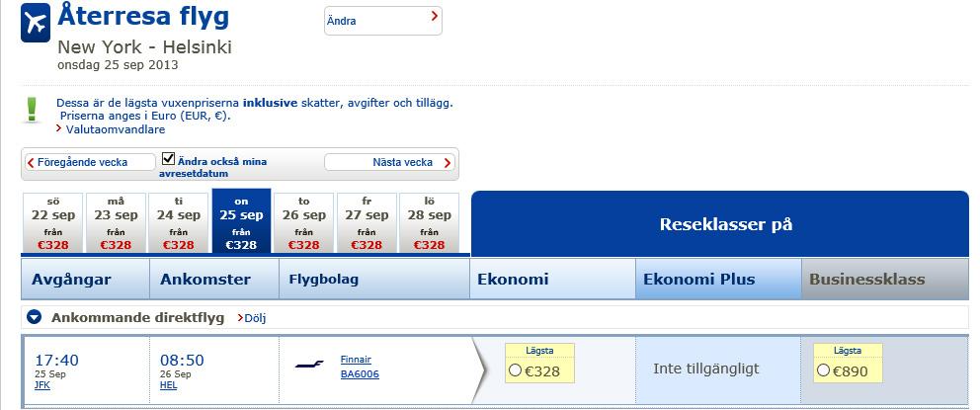The height and width of the screenshot is (410, 980).
Task: Expand the Valutaomvandlare currency converter
Action: (x=115, y=129)
